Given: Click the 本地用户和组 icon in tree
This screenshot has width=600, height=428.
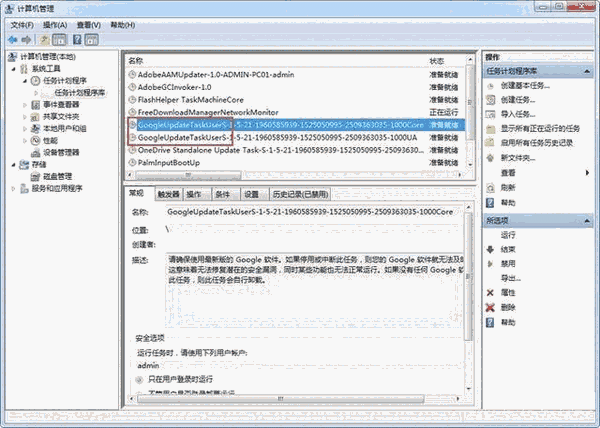Looking at the screenshot, I should coord(35,129).
